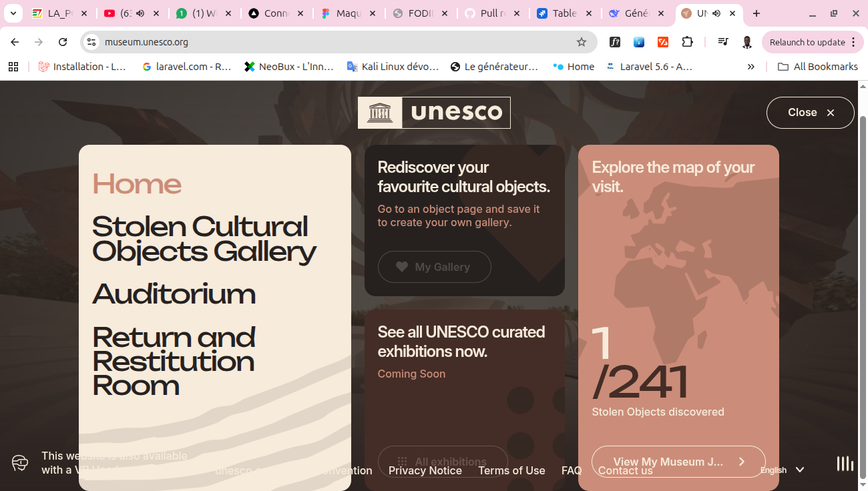The width and height of the screenshot is (868, 491).
Task: Reload the page
Action: (63, 42)
